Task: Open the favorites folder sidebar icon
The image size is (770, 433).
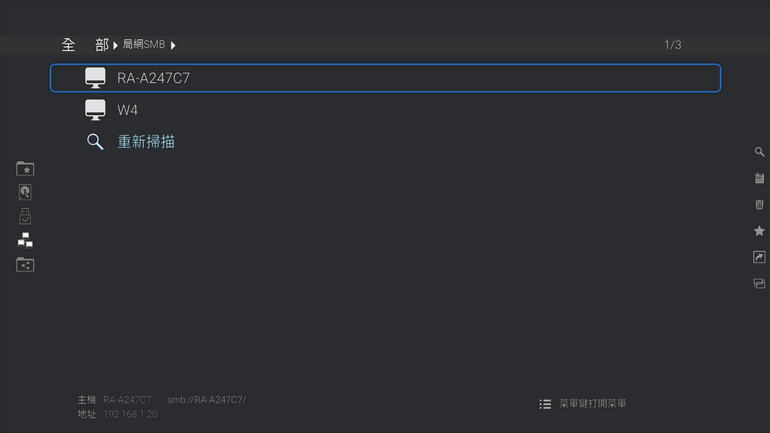Action: 25,169
